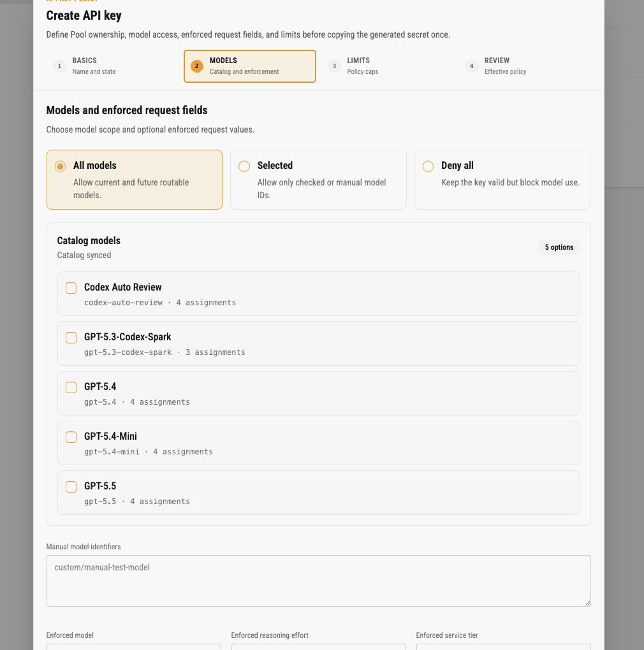
Task: Click the GPT-5.5 model name
Action: click(x=100, y=486)
